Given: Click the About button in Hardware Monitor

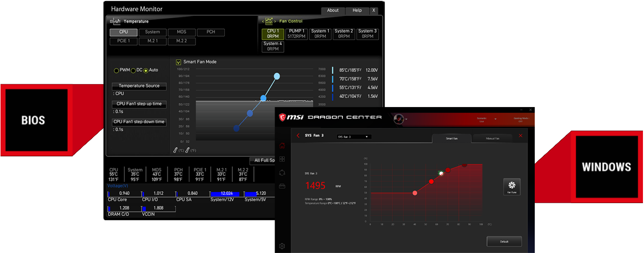Looking at the screenshot, I should tap(333, 10).
